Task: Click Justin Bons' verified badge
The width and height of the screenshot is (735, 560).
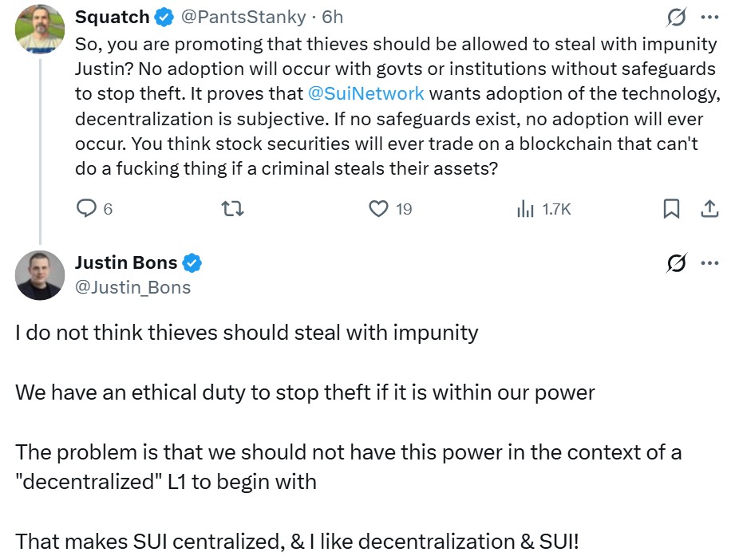Action: (x=193, y=262)
